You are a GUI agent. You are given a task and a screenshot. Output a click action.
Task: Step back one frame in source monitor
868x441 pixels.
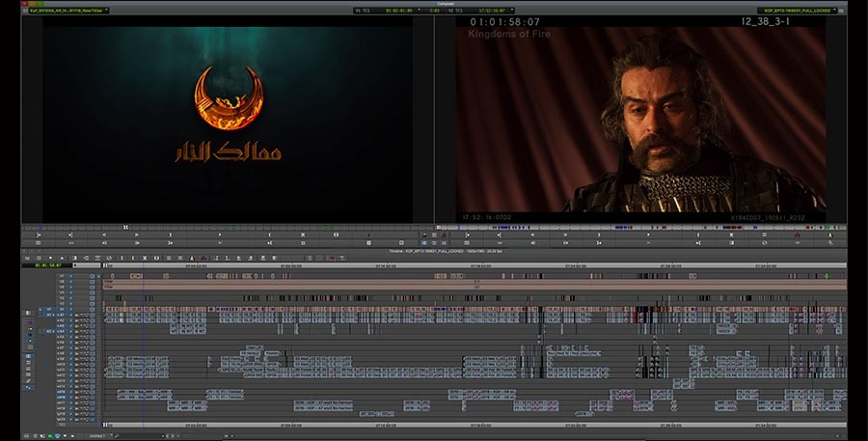(104, 234)
